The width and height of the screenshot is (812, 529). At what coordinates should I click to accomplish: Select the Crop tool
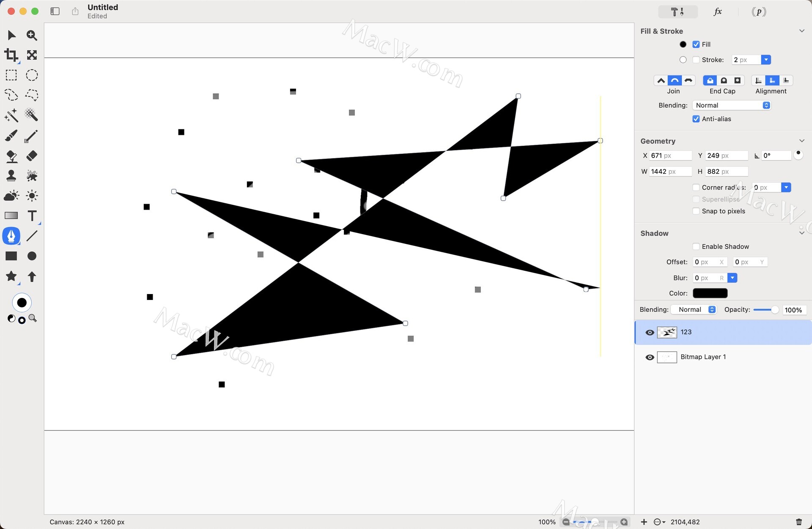pos(11,55)
